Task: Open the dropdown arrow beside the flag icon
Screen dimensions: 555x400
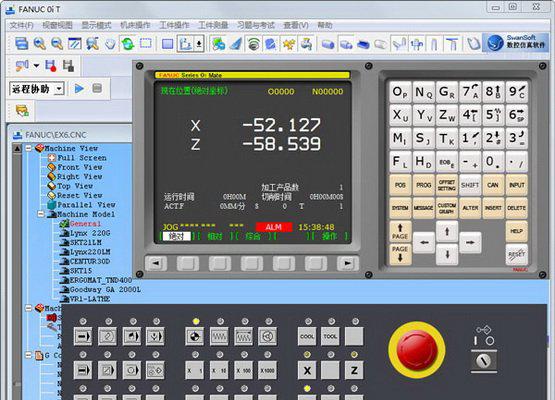Action: pyautogui.click(x=36, y=65)
